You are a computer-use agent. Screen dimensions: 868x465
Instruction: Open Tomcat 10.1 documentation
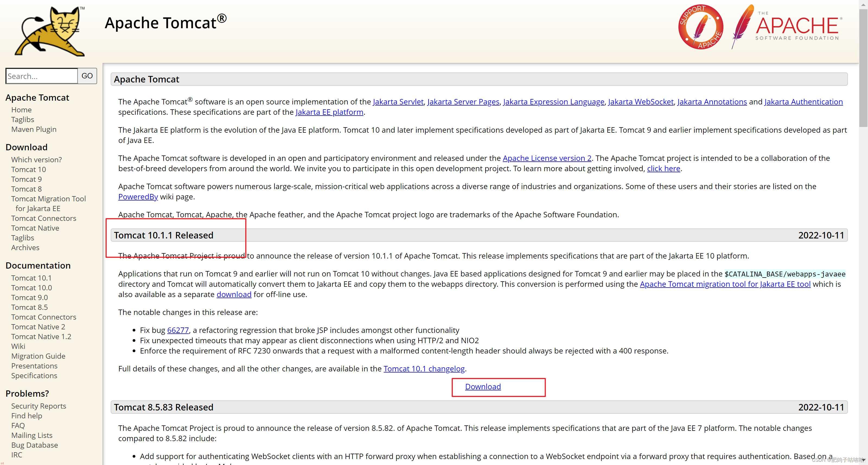click(x=31, y=278)
